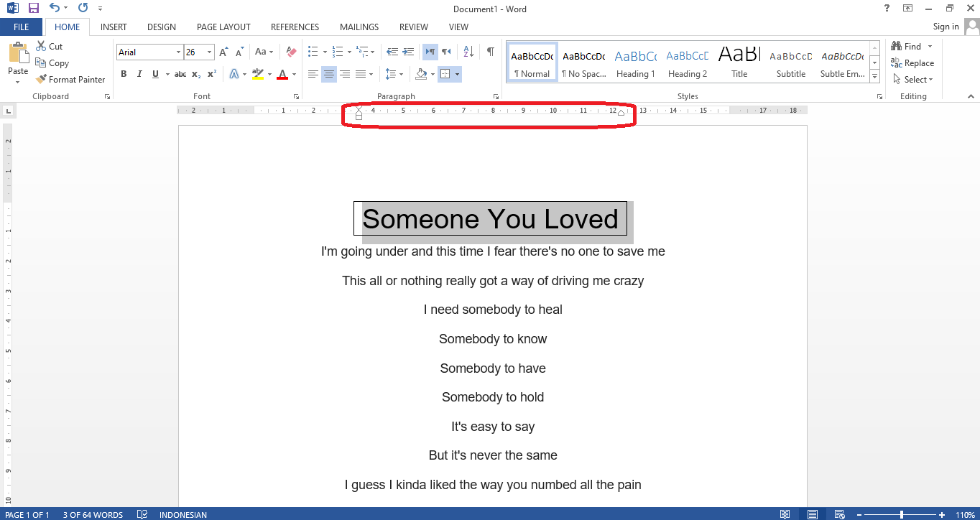
Task: Click the zoom slider handle in the status bar
Action: coord(902,514)
